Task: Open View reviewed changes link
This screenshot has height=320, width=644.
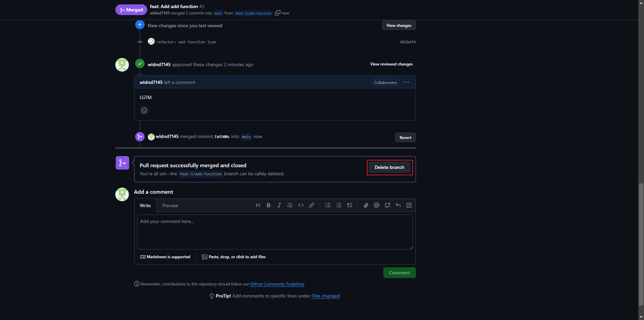Action: tap(391, 64)
